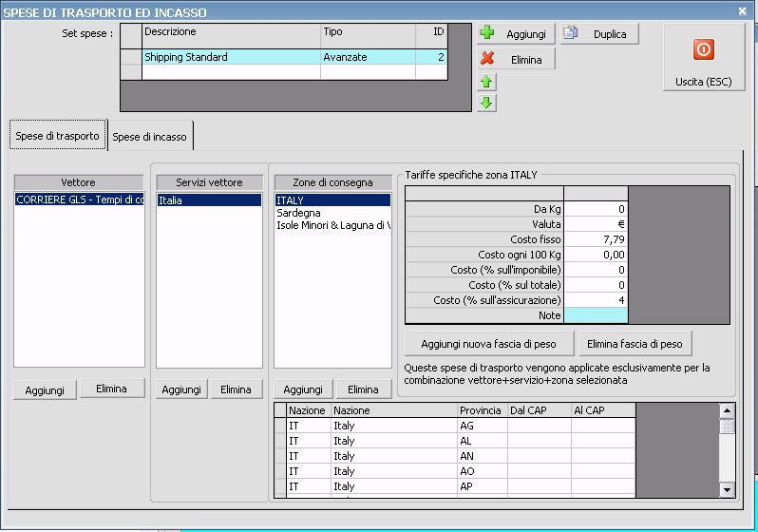Select the AN province row
Screen dimensions: 758x532
coord(455,456)
